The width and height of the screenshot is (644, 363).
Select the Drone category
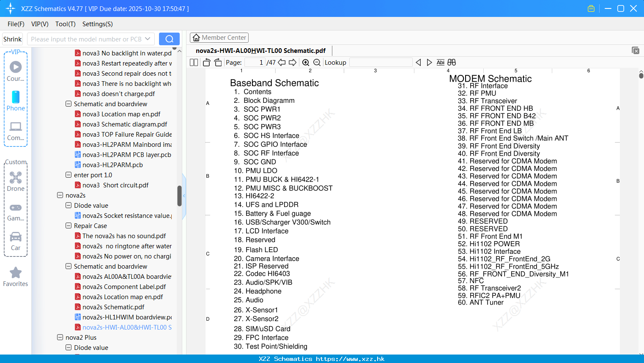click(x=16, y=181)
